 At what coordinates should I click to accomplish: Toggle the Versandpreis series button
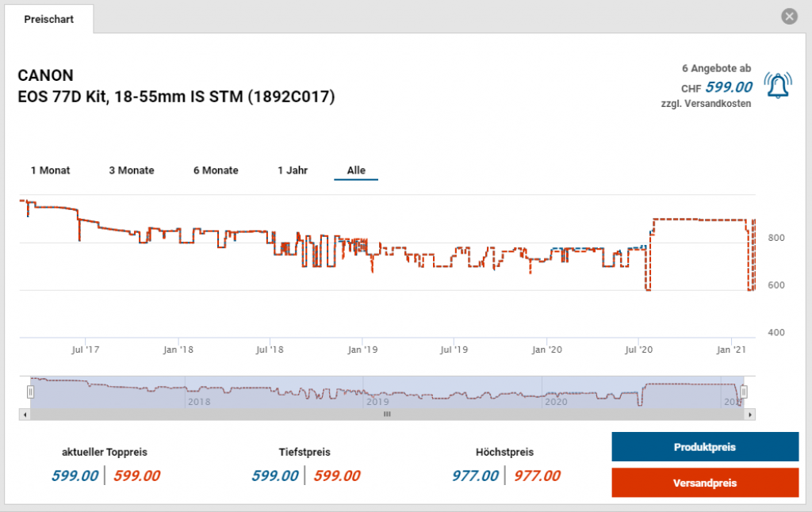[x=704, y=483]
